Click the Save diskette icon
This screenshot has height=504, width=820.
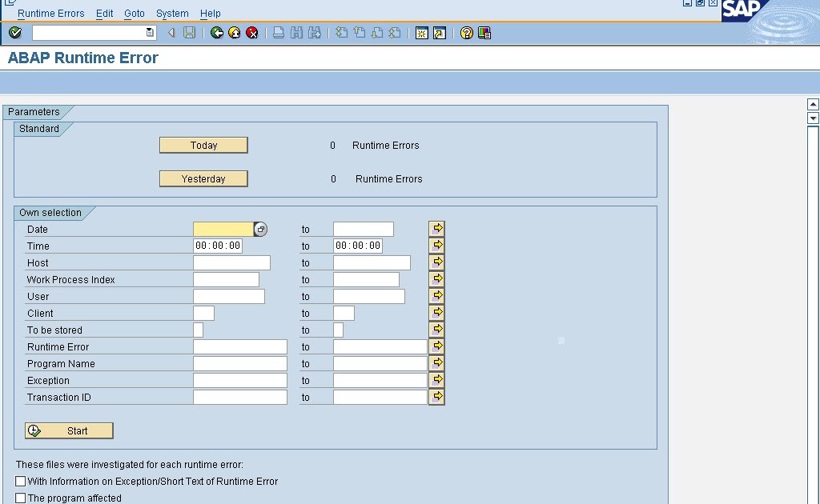[189, 33]
